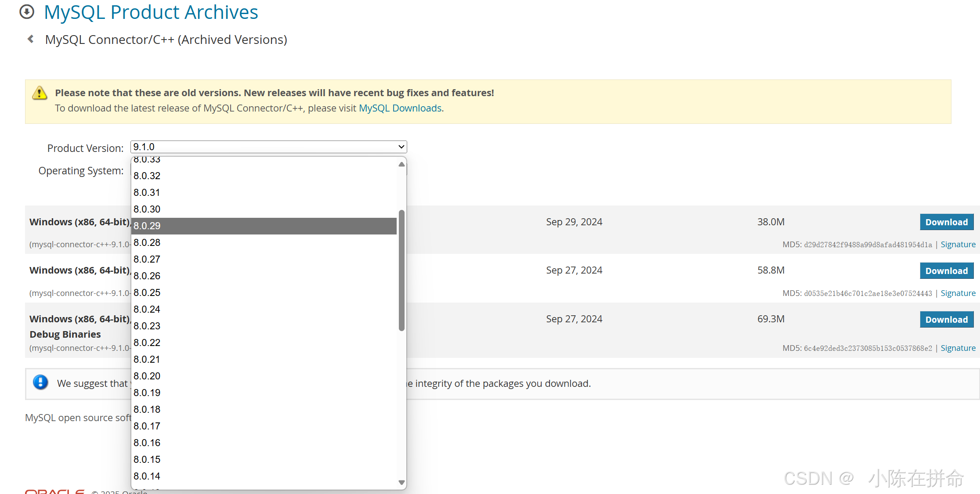
Task: Click dropdown list scroll down arrow
Action: click(401, 482)
